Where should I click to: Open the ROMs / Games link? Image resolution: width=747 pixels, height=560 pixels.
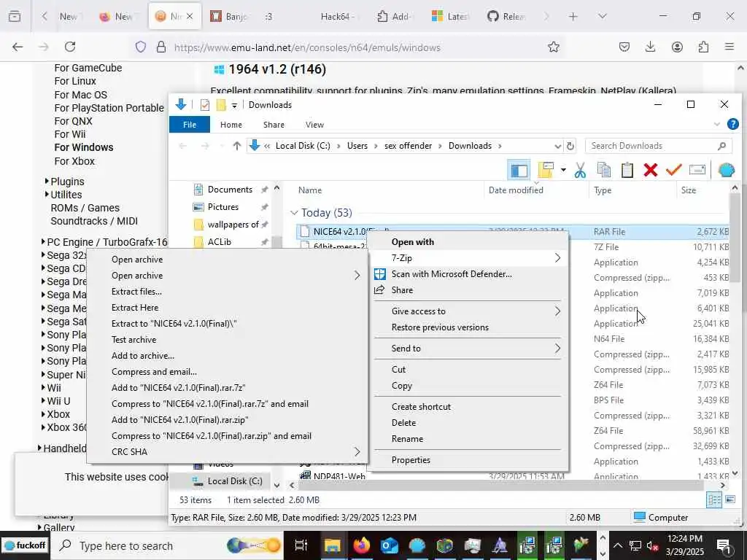coord(85,208)
